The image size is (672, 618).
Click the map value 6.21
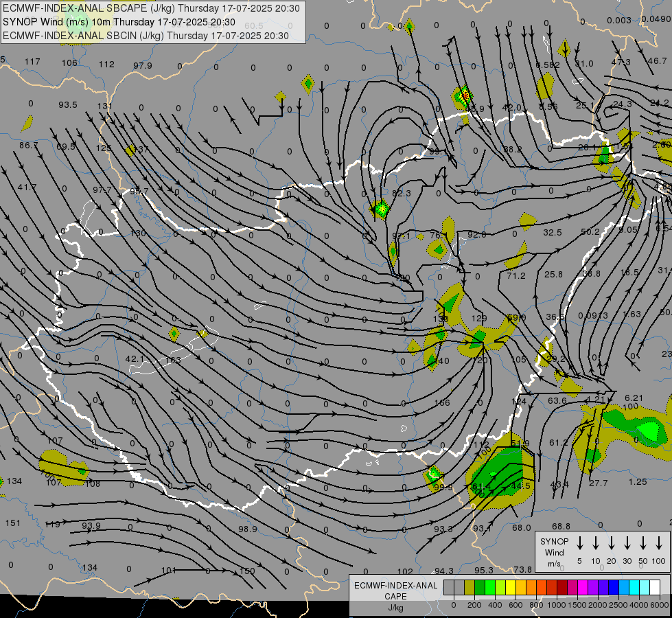pos(634,398)
